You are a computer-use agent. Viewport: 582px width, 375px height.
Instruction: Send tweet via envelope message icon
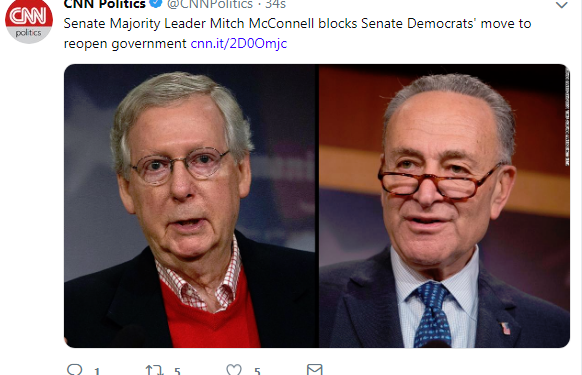pos(314,369)
